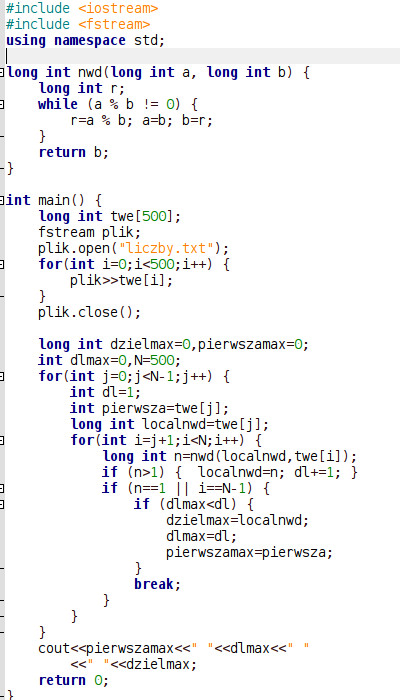
Task: Fold the for(int j=0;j<N-1;j++) loop
Action: (x=2, y=376)
